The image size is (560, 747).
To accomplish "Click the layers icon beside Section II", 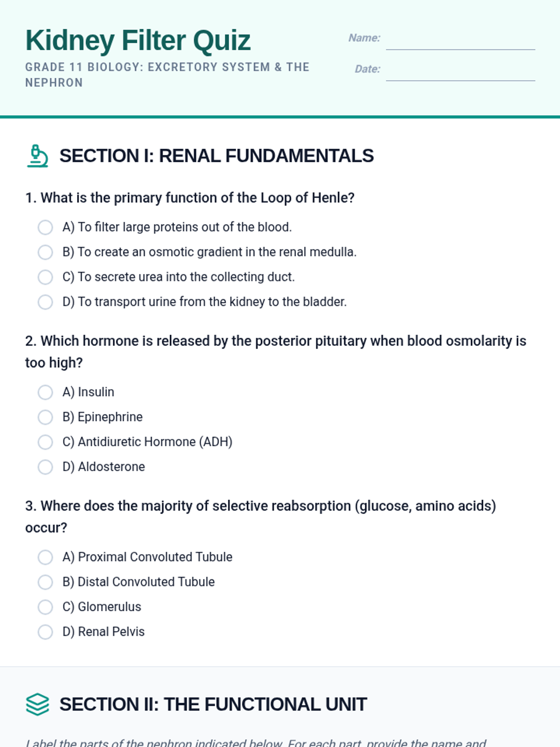I will 37,704.
